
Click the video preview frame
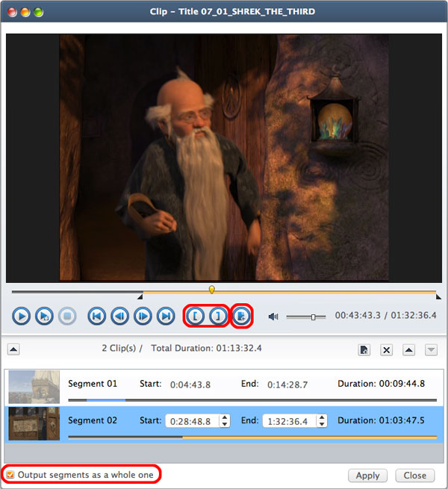224,158
